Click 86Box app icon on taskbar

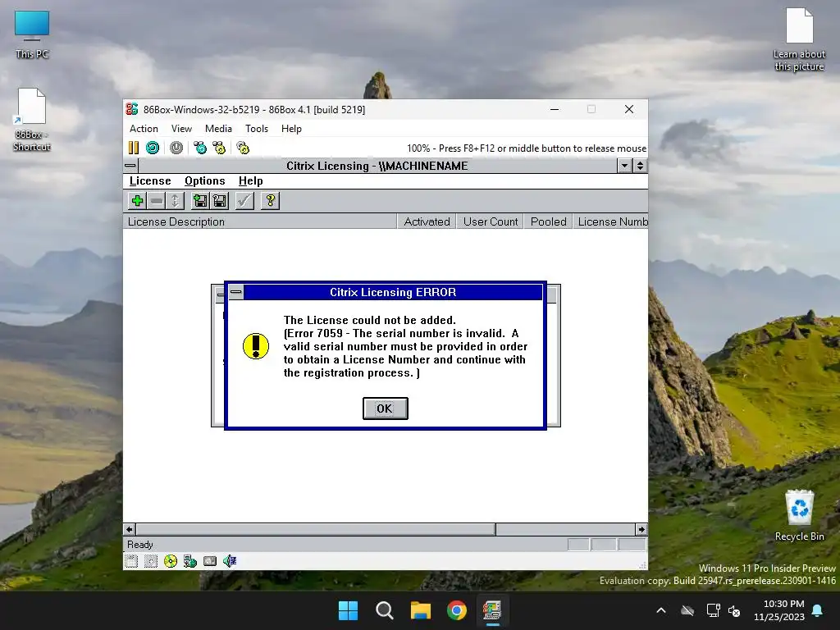492,610
